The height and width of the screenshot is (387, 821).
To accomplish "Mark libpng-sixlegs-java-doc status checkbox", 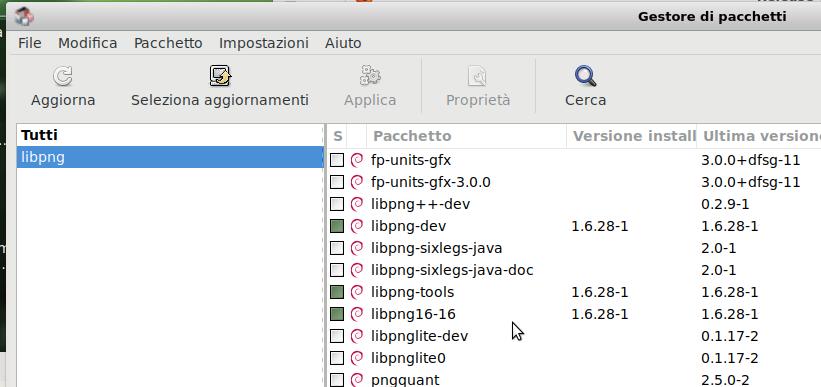I will click(x=337, y=270).
